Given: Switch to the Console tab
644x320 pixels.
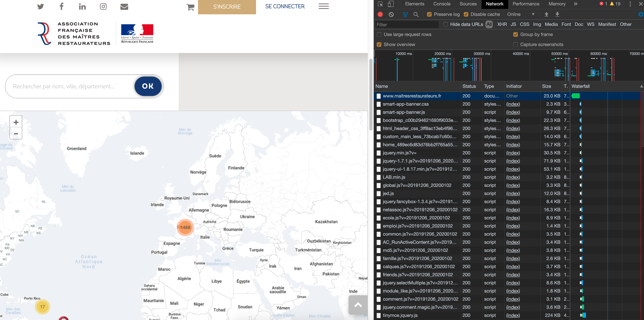Looking at the screenshot, I should (442, 4).
